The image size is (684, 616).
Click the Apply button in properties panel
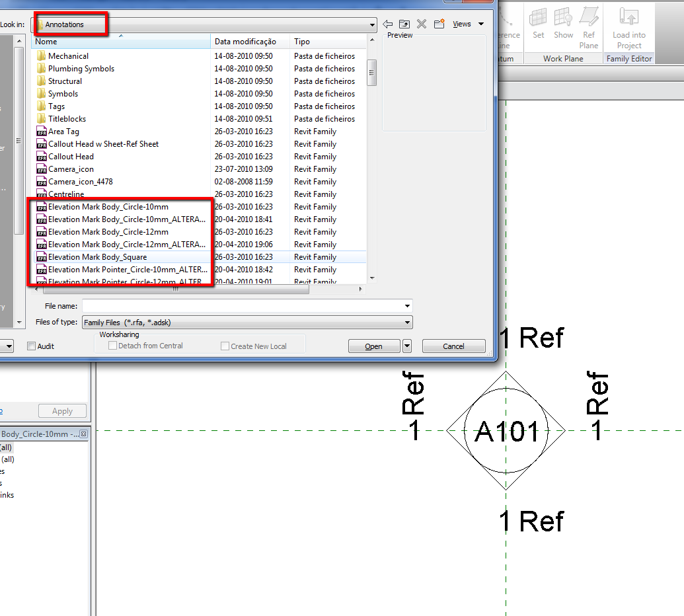(62, 411)
